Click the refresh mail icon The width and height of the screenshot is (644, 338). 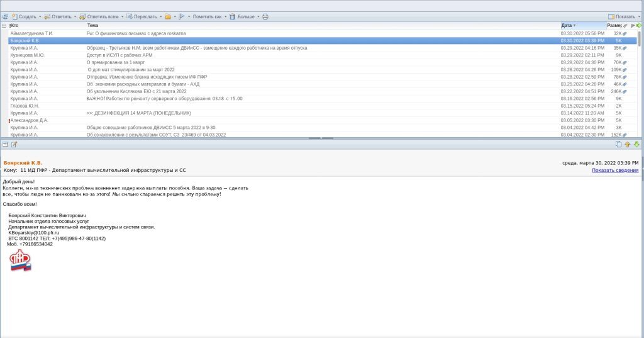5,16
